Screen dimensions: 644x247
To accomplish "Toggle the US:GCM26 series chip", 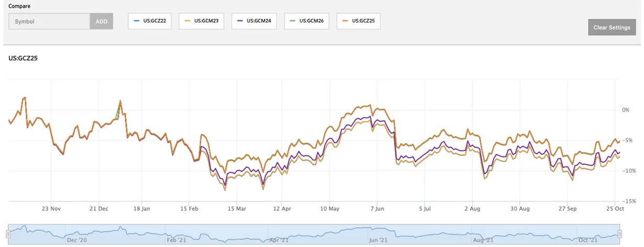I will pos(307,21).
